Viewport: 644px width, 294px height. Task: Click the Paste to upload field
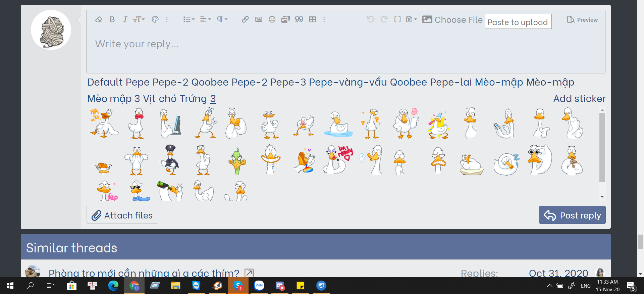click(x=518, y=21)
